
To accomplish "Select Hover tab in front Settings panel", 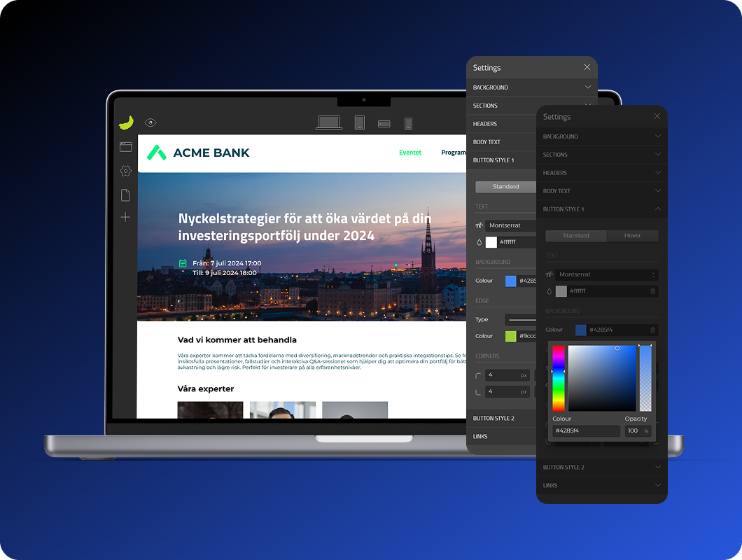I will coord(632,236).
